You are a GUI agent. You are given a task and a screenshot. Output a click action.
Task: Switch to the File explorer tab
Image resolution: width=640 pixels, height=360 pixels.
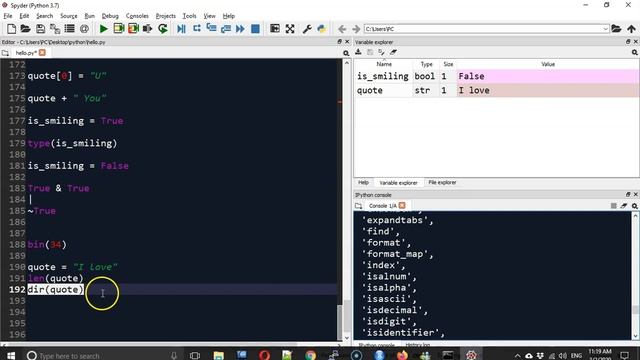coord(442,182)
